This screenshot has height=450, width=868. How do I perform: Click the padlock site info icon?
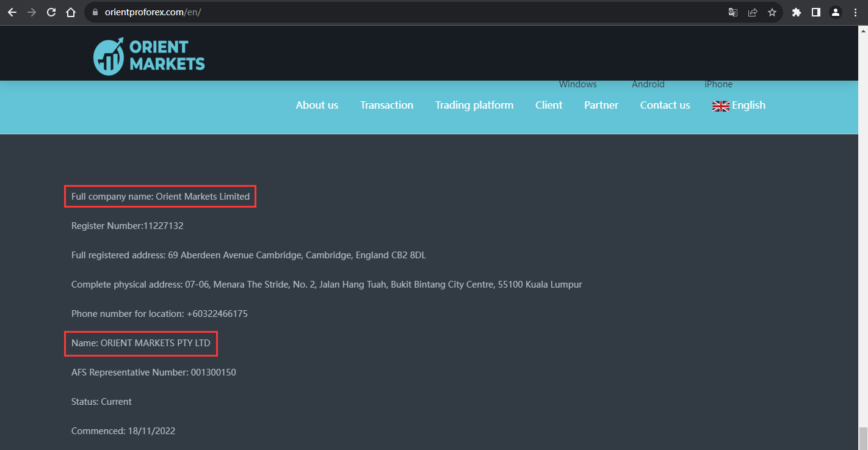coord(95,12)
